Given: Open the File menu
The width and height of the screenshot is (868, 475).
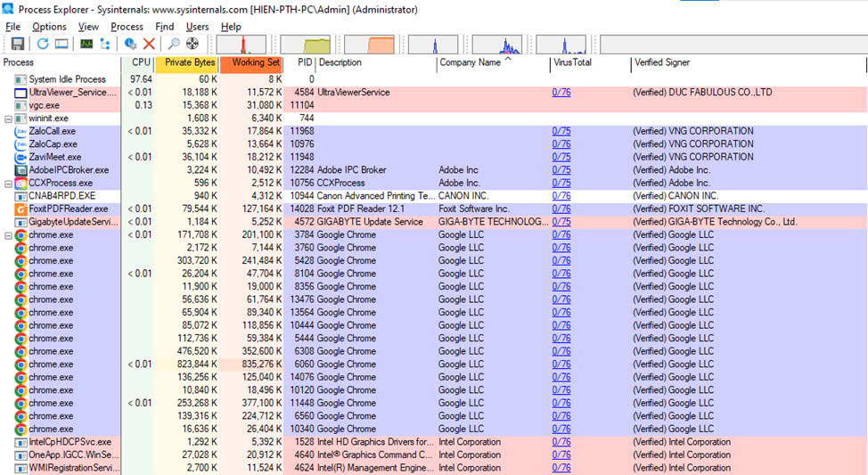Looking at the screenshot, I should [x=12, y=27].
